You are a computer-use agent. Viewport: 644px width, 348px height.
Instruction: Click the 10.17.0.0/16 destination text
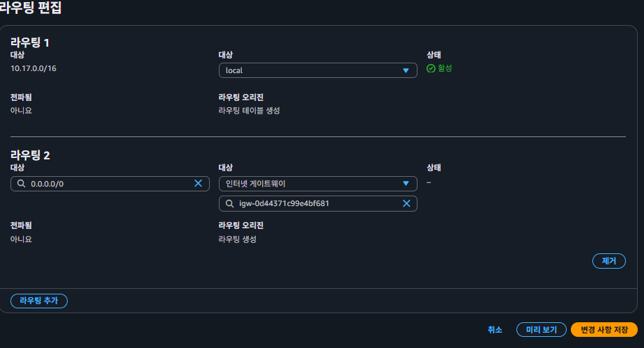[x=33, y=69]
